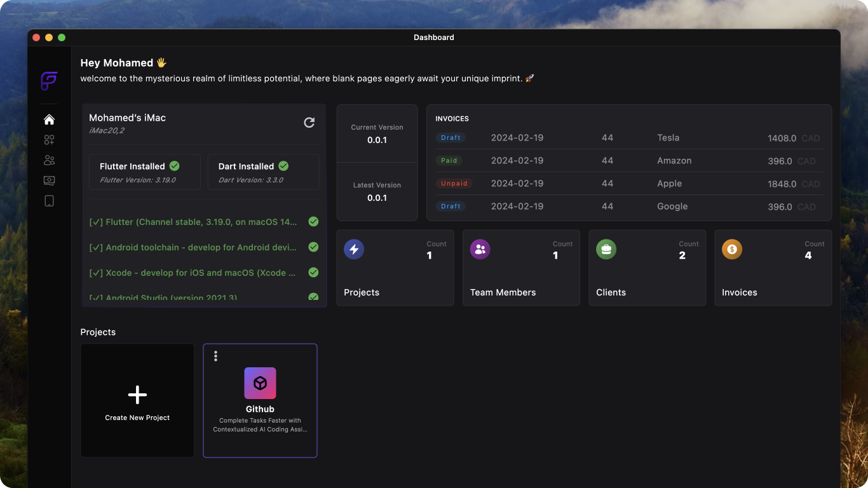
Task: Click the Create New Project card
Action: [137, 400]
